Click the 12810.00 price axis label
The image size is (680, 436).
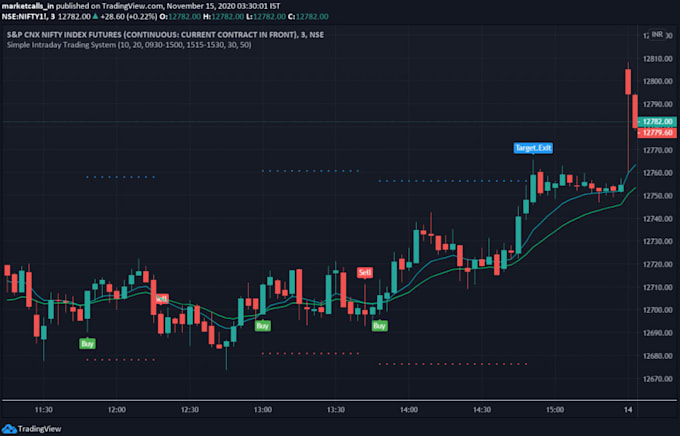click(x=657, y=59)
